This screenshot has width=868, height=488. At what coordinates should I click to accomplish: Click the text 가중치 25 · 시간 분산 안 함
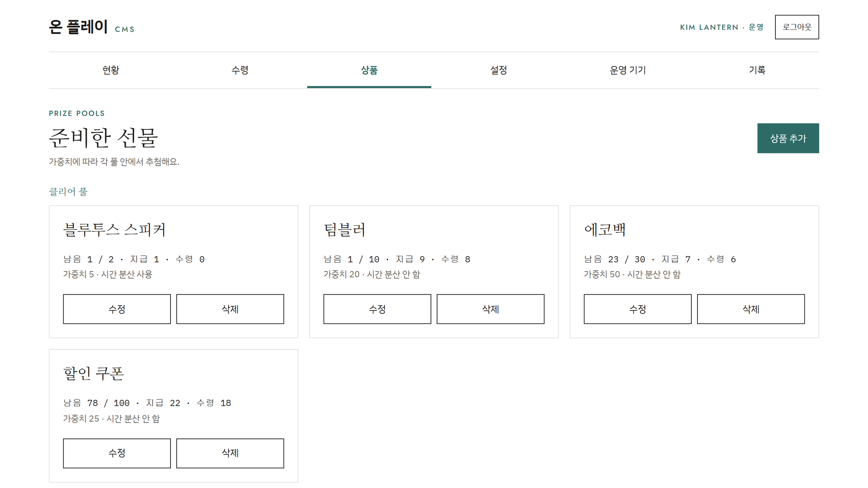tap(111, 419)
